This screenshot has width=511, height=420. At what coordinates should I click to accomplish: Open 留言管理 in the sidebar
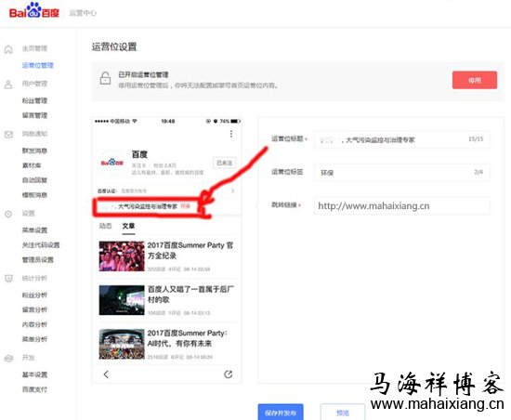(35, 115)
